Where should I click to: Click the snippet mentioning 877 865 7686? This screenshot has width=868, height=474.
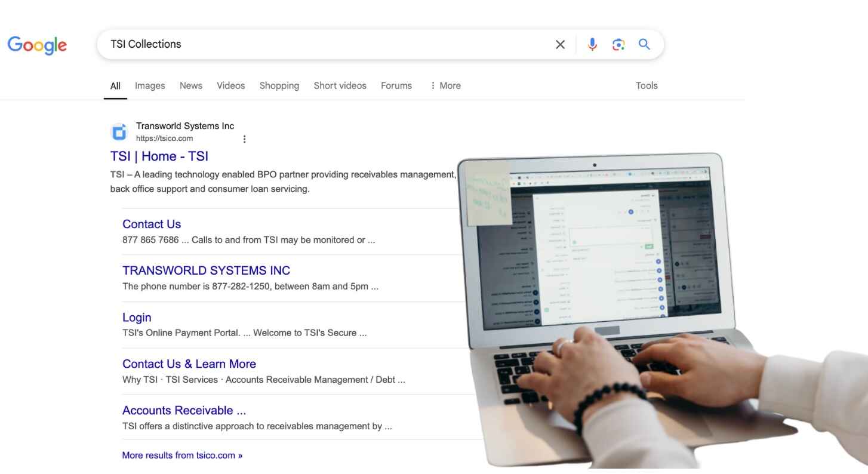[249, 240]
